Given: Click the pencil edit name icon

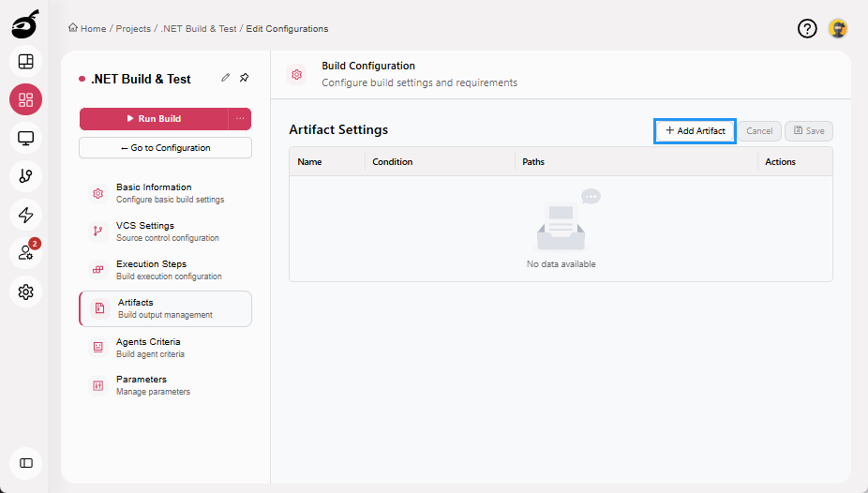Looking at the screenshot, I should (x=225, y=78).
